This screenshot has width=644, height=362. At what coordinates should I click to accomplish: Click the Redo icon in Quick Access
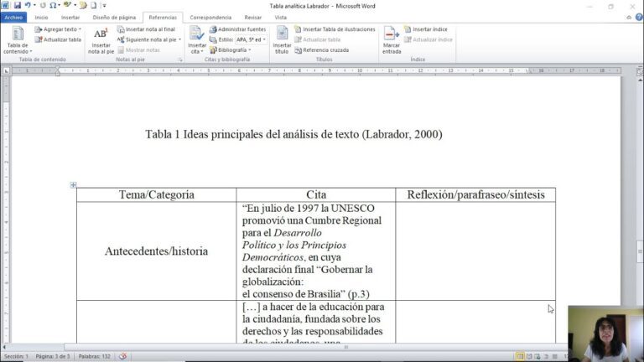(x=43, y=5)
